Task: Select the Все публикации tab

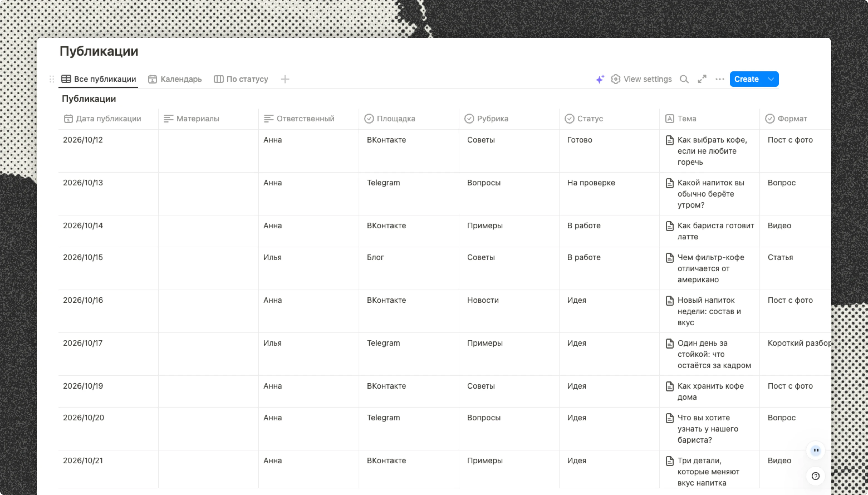Action: point(99,79)
